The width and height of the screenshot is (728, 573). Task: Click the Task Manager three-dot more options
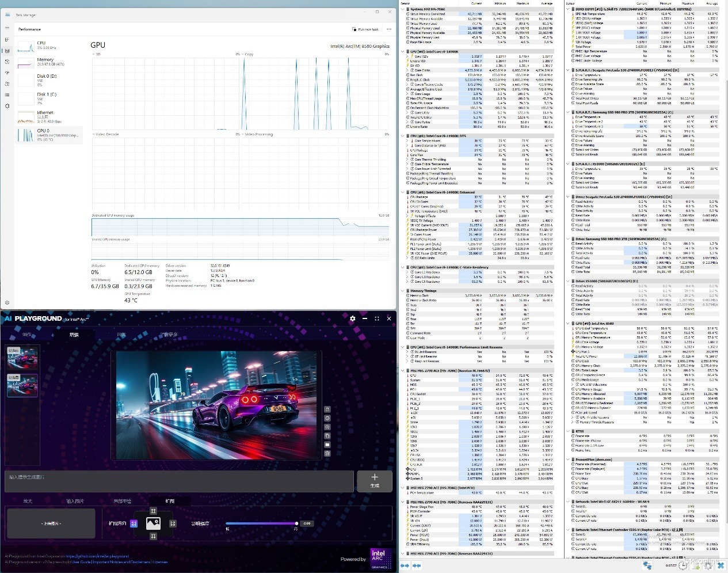pos(389,29)
